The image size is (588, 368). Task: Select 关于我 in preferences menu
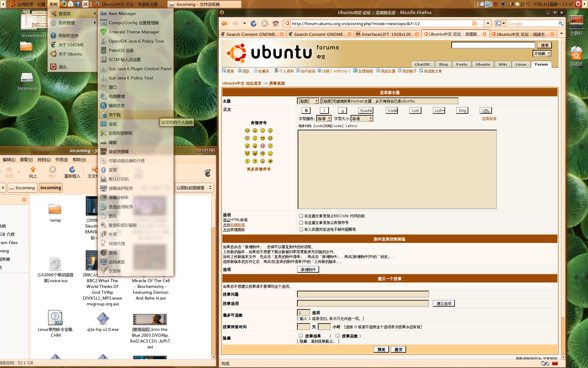pyautogui.click(x=136, y=115)
